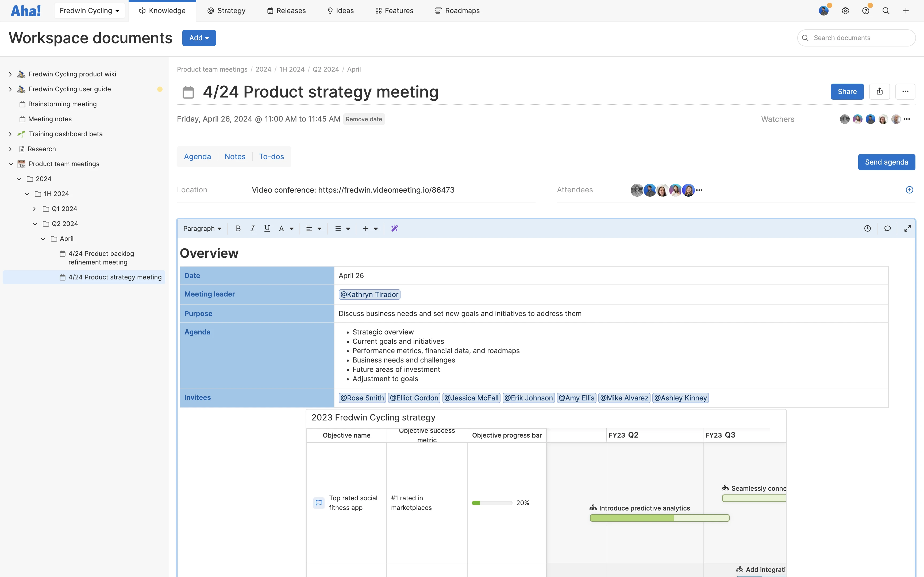The image size is (924, 577).
Task: Click the 20% objective progress bar
Action: click(x=492, y=502)
